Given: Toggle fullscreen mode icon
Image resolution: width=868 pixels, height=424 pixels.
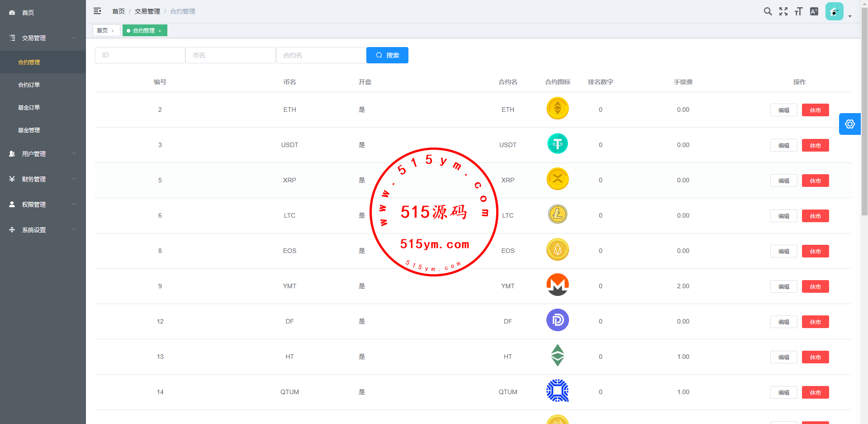Looking at the screenshot, I should (x=783, y=11).
